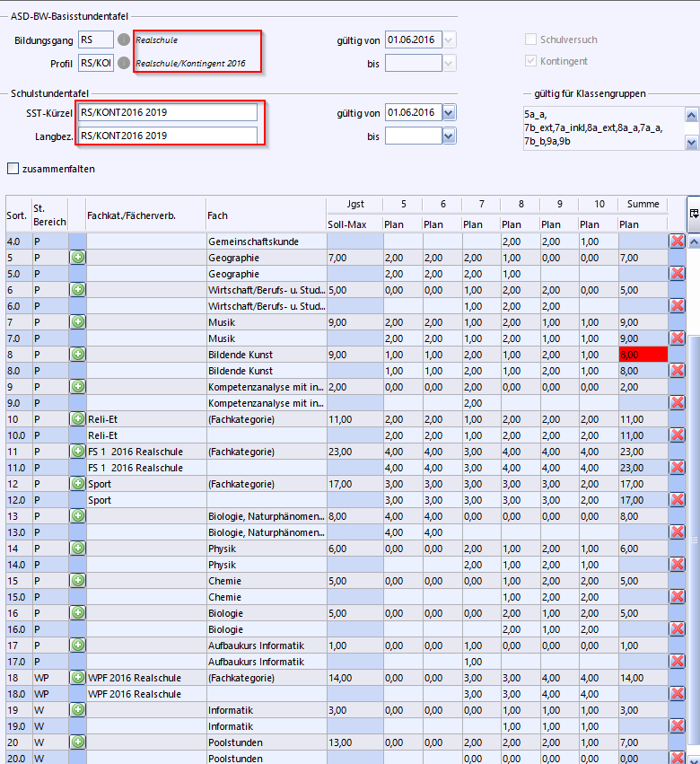Click the gray circle icon next to Bildungsgang
This screenshot has width=700, height=764.
click(124, 40)
